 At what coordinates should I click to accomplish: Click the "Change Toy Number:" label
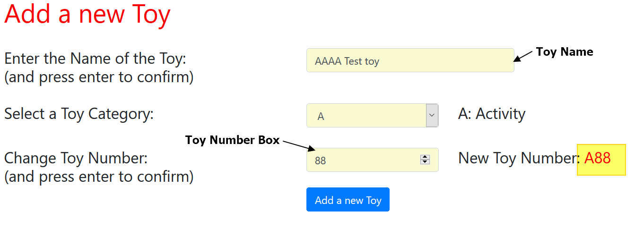click(76, 158)
